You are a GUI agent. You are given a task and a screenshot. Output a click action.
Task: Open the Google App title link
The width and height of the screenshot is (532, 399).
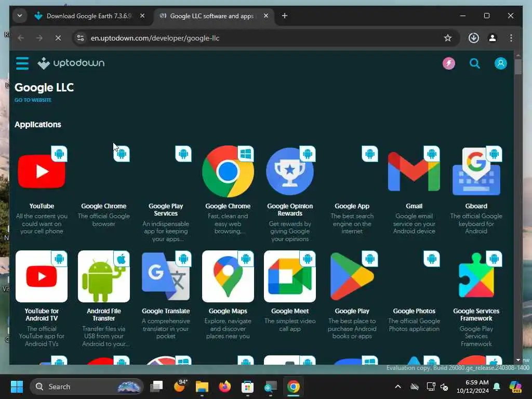[x=352, y=206]
